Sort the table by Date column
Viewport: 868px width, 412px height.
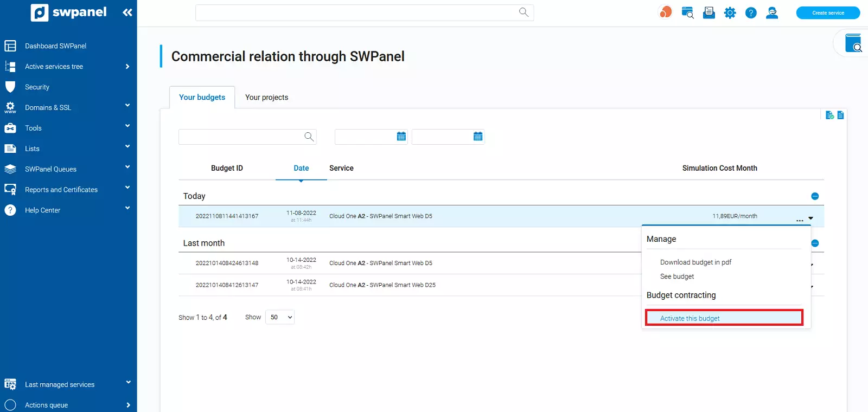click(301, 169)
